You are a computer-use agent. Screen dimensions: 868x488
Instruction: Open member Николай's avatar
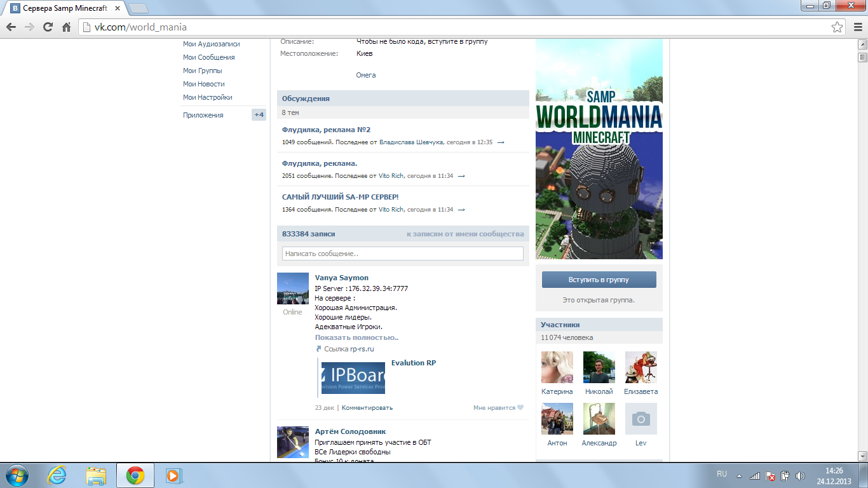point(599,367)
